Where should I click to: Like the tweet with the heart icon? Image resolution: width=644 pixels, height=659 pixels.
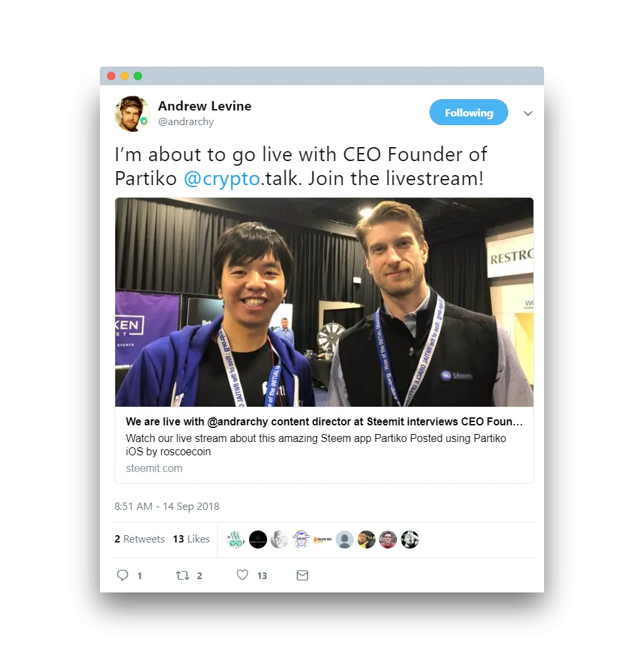242,574
